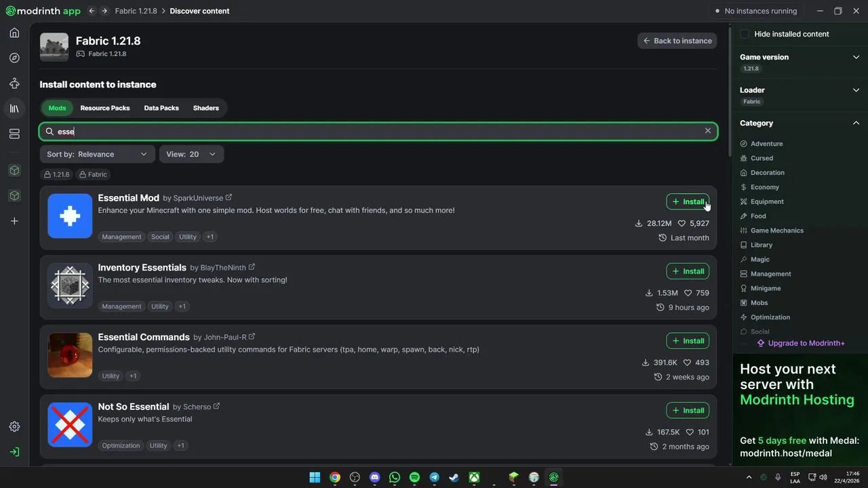This screenshot has width=868, height=488.
Task: Open Essential Commands external link icon
Action: [x=252, y=336]
